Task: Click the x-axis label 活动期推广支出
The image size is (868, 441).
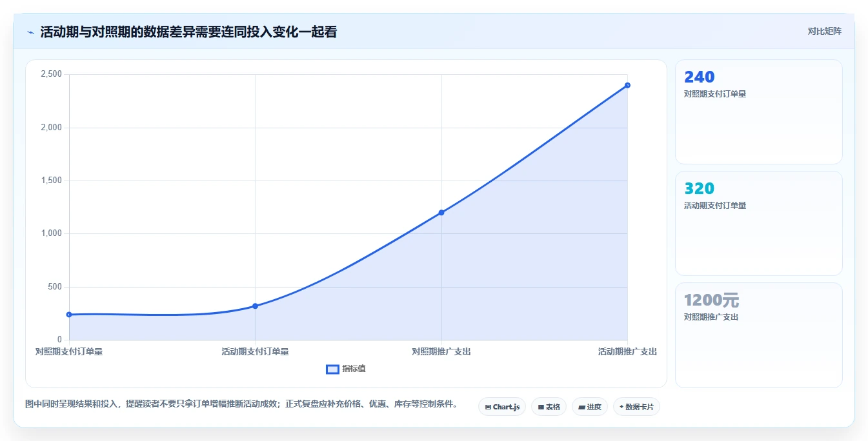Action: (x=627, y=352)
